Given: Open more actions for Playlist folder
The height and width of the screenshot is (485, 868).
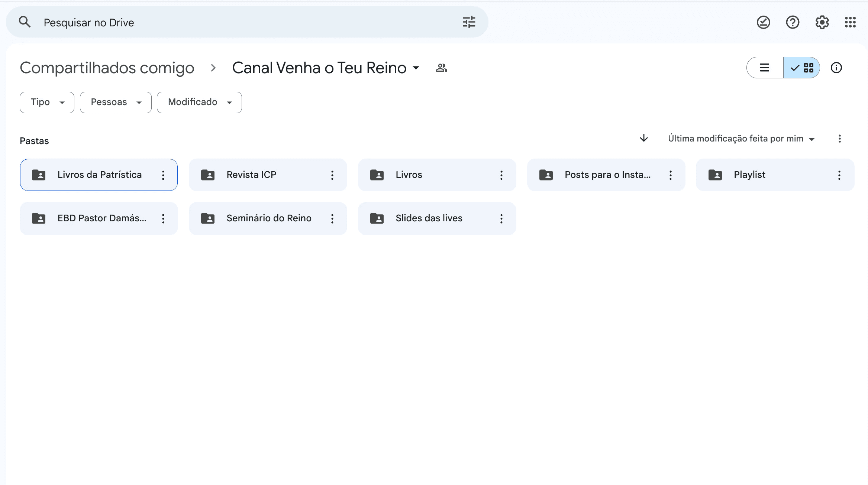Looking at the screenshot, I should pyautogui.click(x=839, y=175).
